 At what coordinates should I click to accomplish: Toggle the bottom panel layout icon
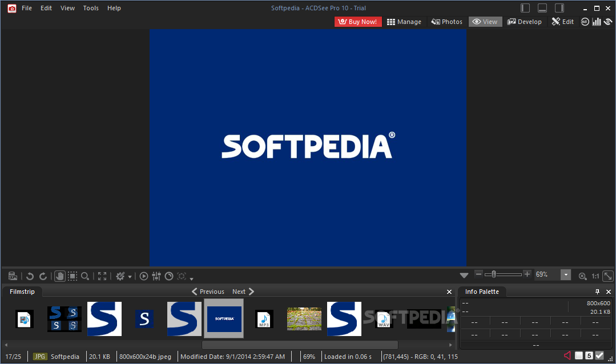pos(542,8)
